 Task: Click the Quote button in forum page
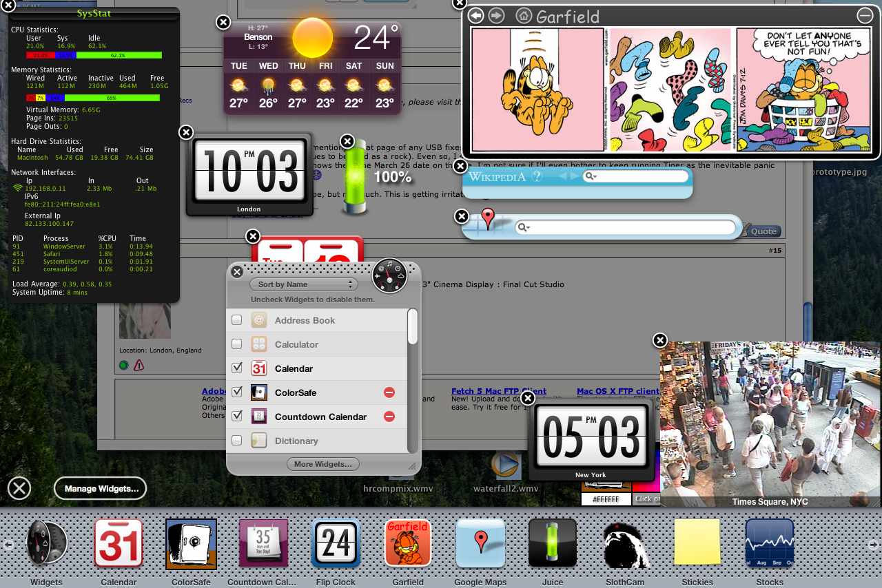[762, 231]
